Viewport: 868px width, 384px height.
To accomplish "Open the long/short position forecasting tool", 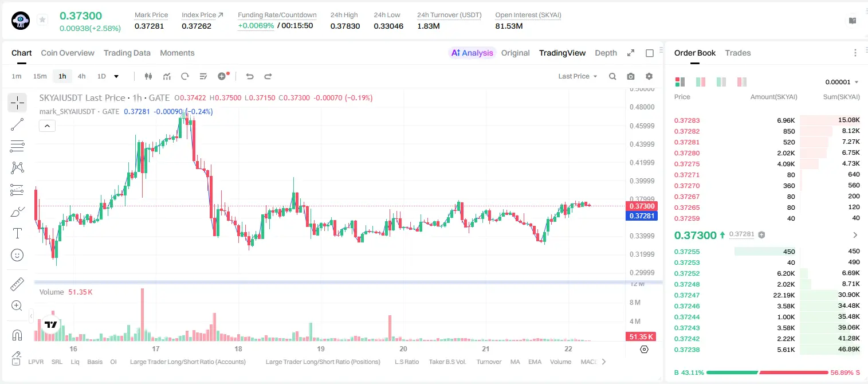I will click(x=17, y=190).
